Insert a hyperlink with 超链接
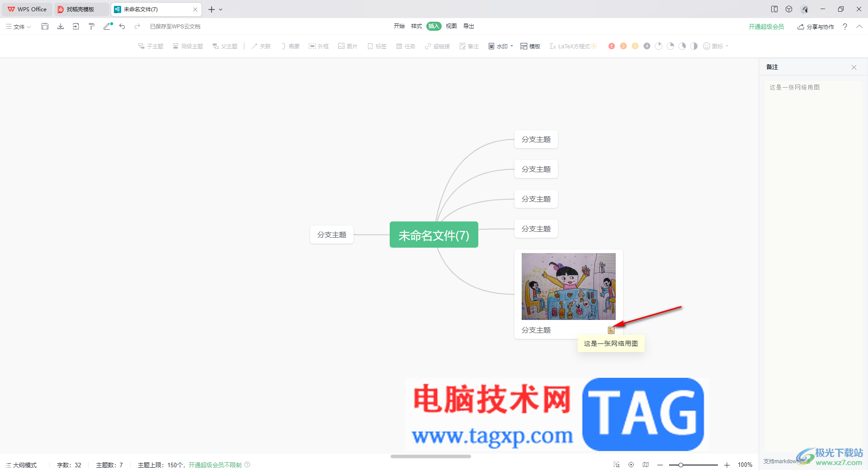Viewport: 868px width, 470px height. click(x=437, y=46)
